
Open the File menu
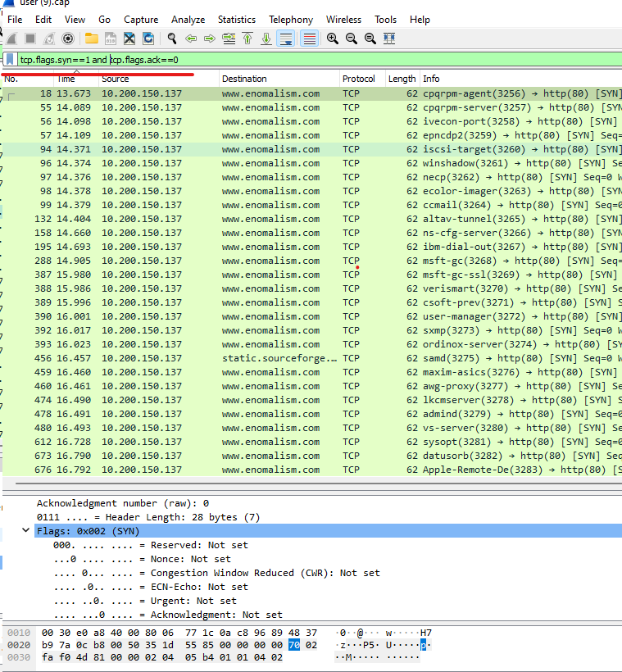15,20
